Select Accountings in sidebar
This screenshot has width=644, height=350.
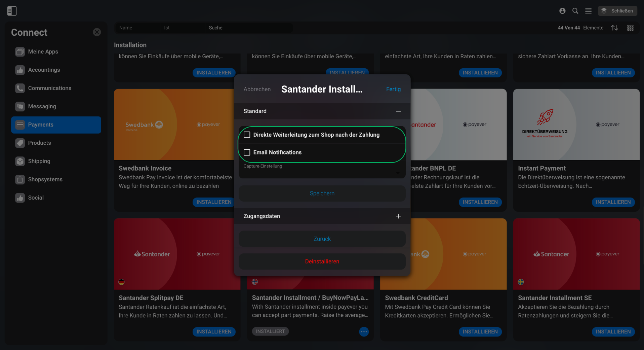coord(56,70)
